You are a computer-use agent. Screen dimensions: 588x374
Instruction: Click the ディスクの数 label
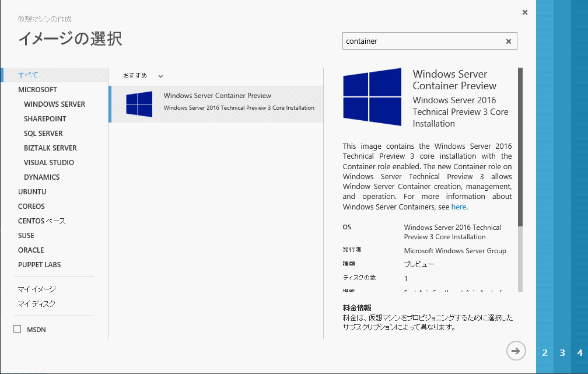[x=359, y=278]
